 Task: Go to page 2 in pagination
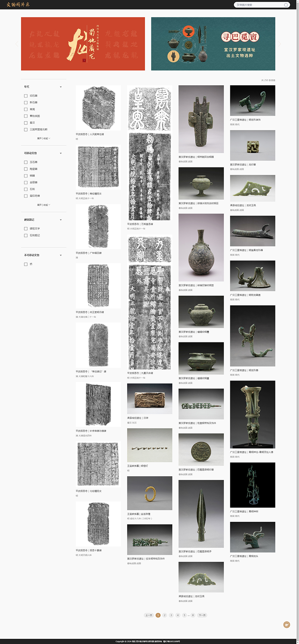click(x=164, y=615)
